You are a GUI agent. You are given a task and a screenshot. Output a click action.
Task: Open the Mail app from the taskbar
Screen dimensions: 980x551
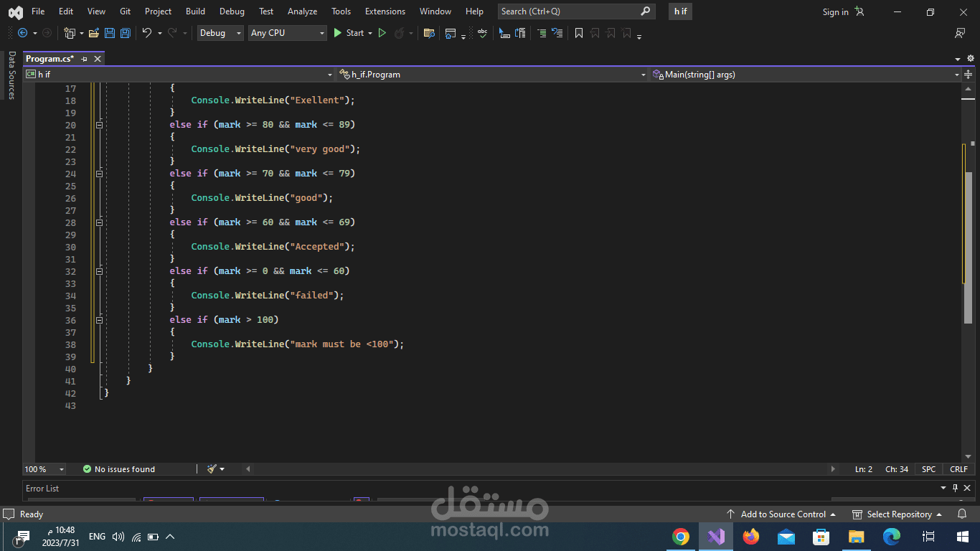pos(786,536)
